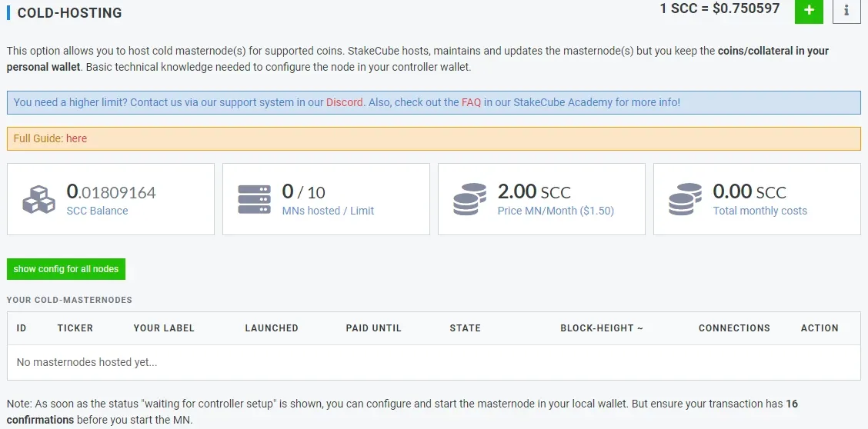
Task: Open the FAQ link
Action: pos(471,102)
